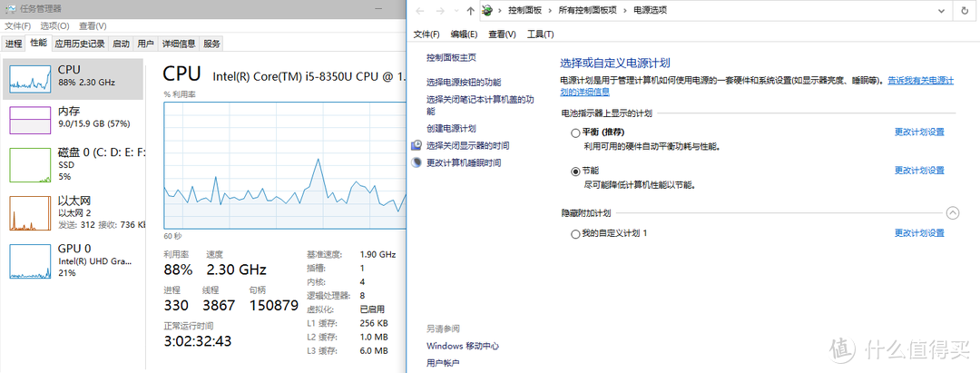Open the 创建电源计划 link
980x373 pixels.
point(451,129)
